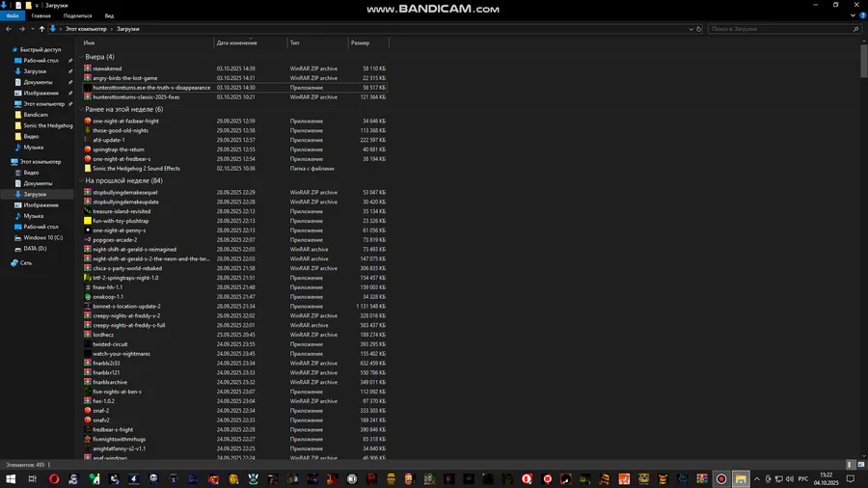Click Properties icon in title bar toolbar
Viewport: 868px width, 488px height.
point(18,5)
